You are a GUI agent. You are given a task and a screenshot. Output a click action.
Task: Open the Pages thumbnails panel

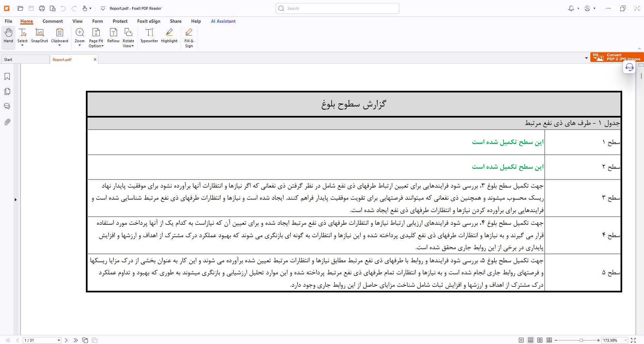coord(7,91)
